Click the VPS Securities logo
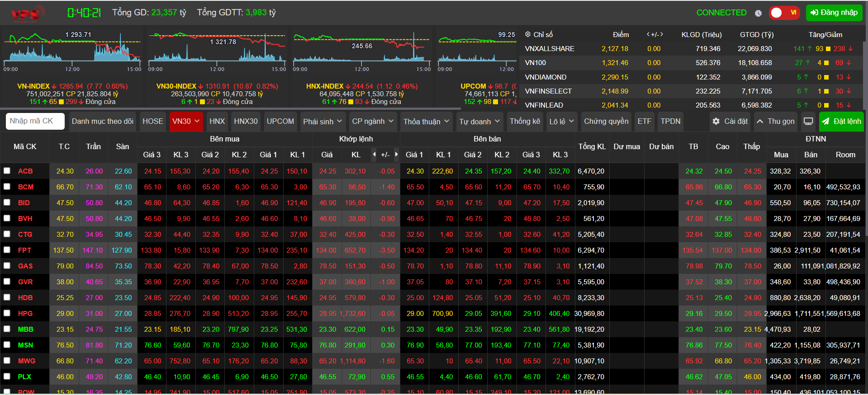This screenshot has height=395, width=868. coord(28,14)
